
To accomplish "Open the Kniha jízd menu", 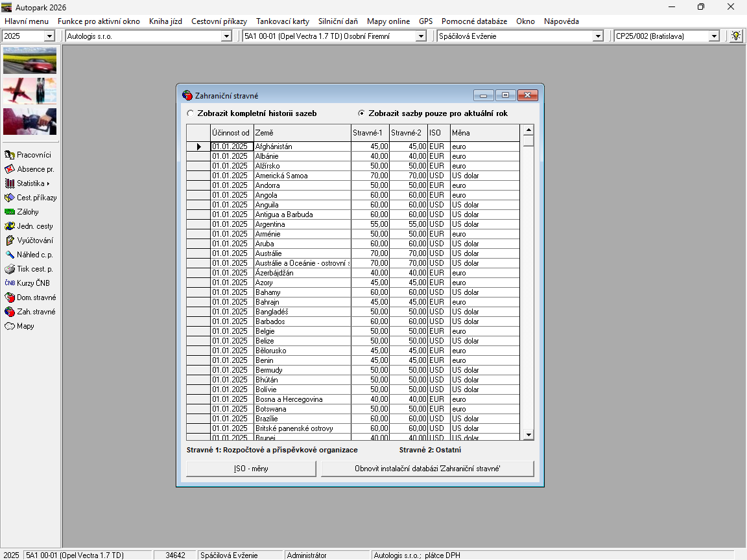I will tap(165, 21).
